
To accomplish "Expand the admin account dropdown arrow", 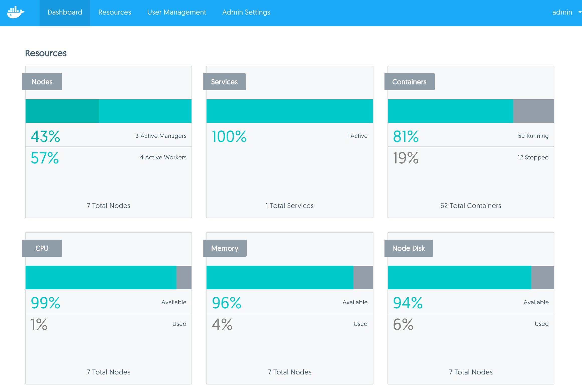I will click(x=580, y=12).
